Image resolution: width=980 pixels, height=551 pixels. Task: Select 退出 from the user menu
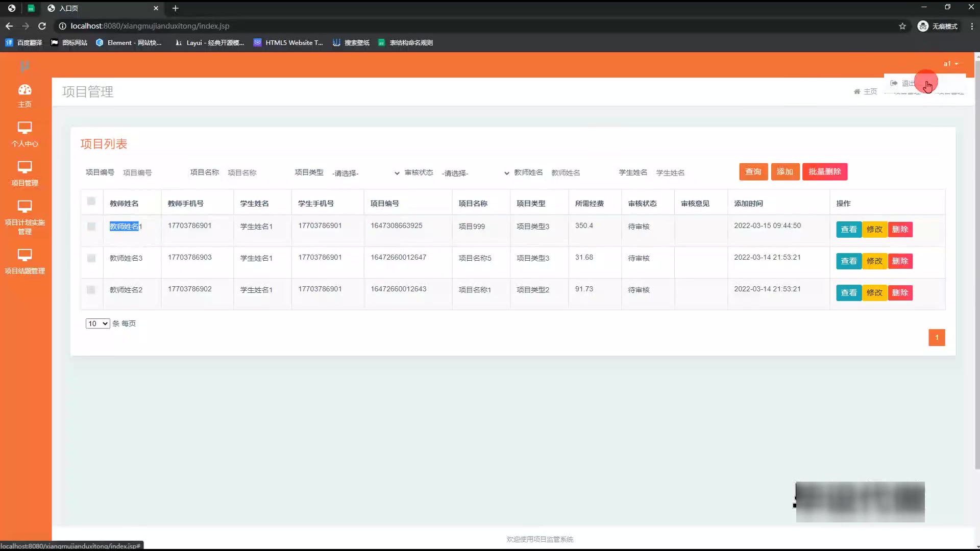click(908, 83)
